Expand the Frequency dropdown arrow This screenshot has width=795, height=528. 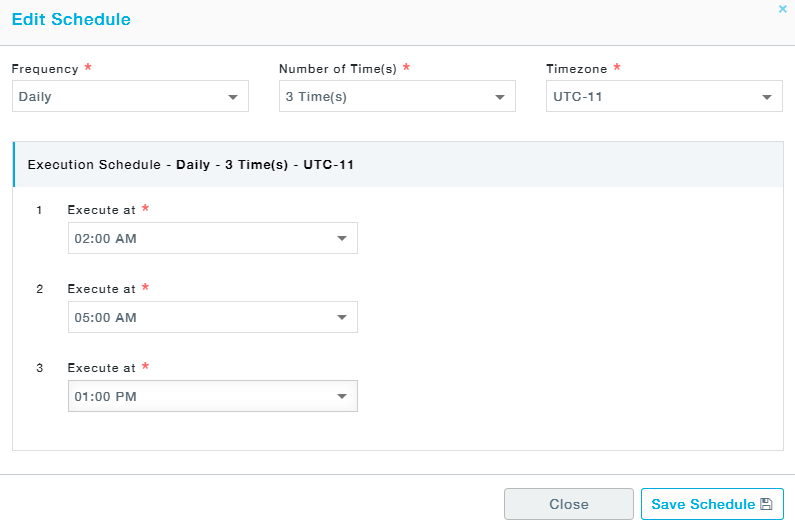click(x=233, y=97)
